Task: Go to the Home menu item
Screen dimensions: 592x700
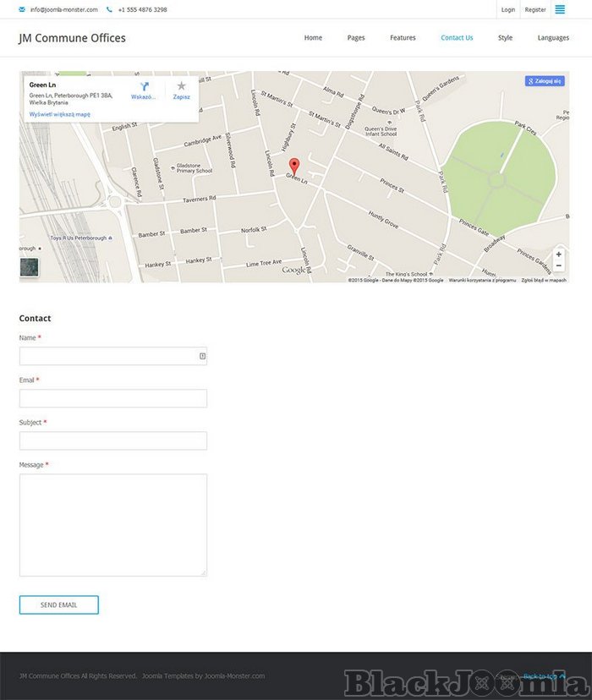Action: coord(313,38)
